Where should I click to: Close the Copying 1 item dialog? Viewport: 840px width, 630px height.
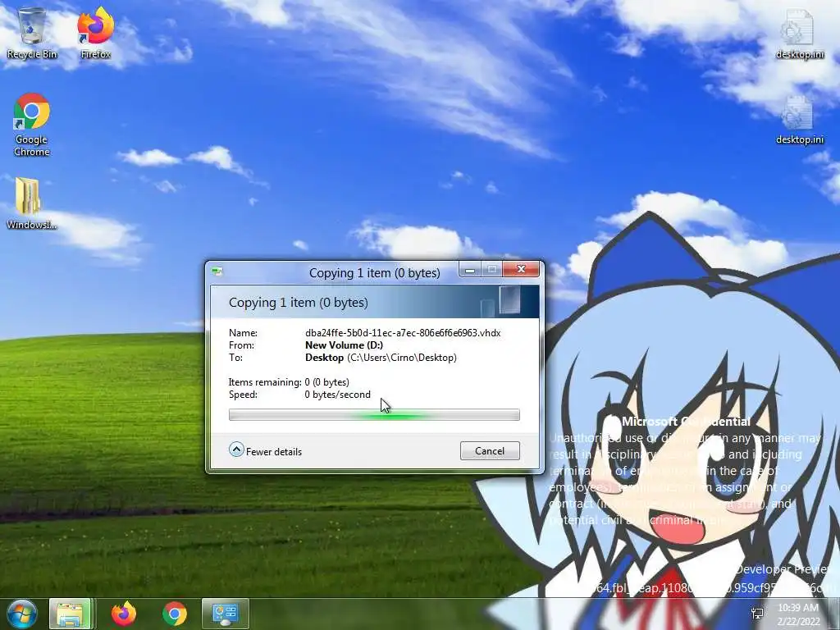click(x=521, y=269)
